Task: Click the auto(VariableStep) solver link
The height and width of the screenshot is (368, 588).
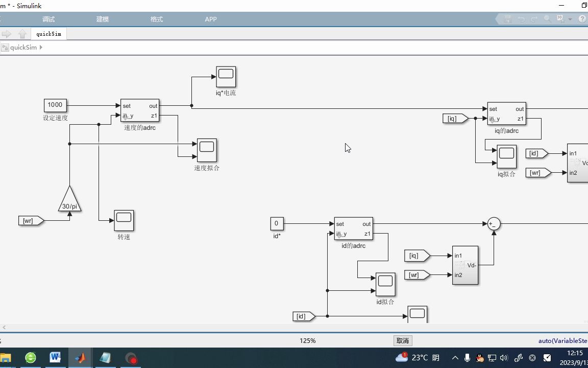Action: coord(563,340)
